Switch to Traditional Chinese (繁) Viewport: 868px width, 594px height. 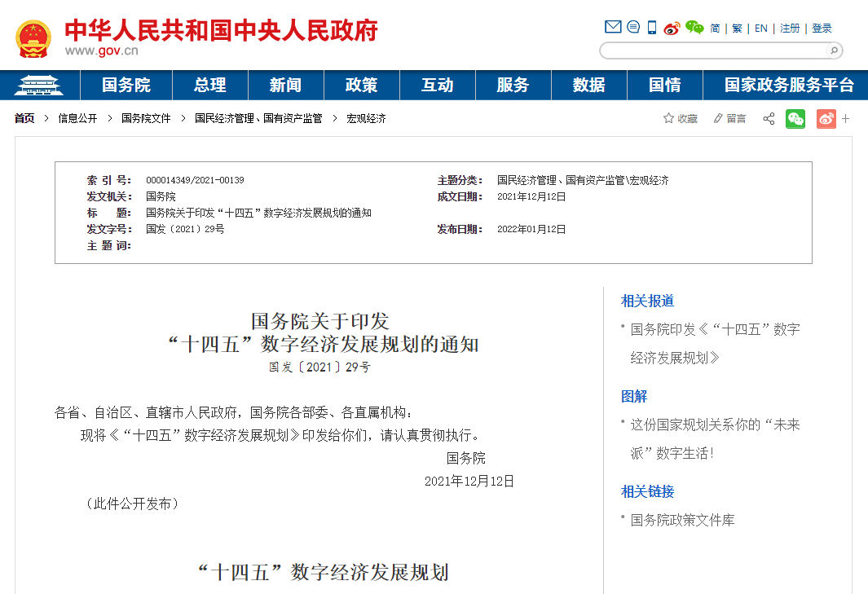tap(737, 29)
